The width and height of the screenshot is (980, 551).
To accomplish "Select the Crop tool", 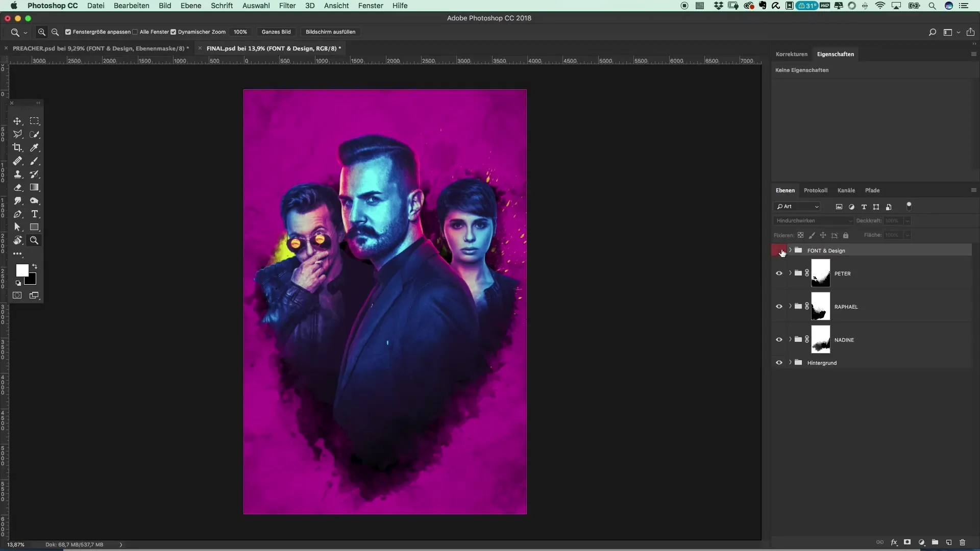I will tap(17, 148).
